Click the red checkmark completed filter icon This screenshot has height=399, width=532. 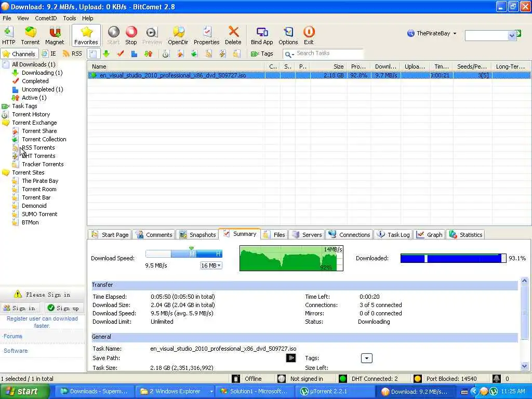tap(121, 54)
